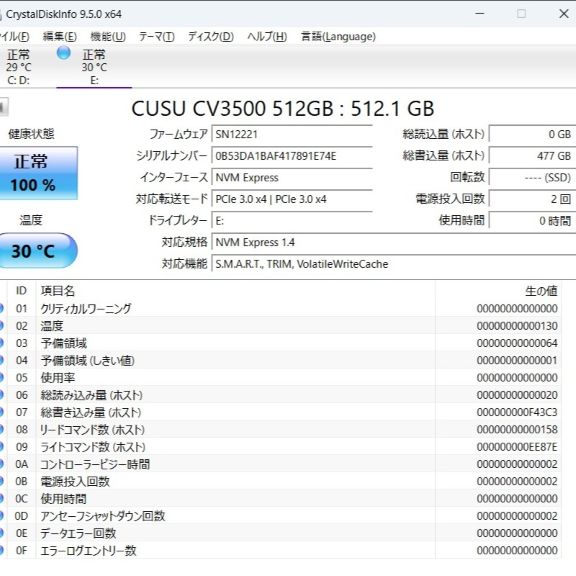Click the ID column header
576x576 pixels.
point(21,291)
